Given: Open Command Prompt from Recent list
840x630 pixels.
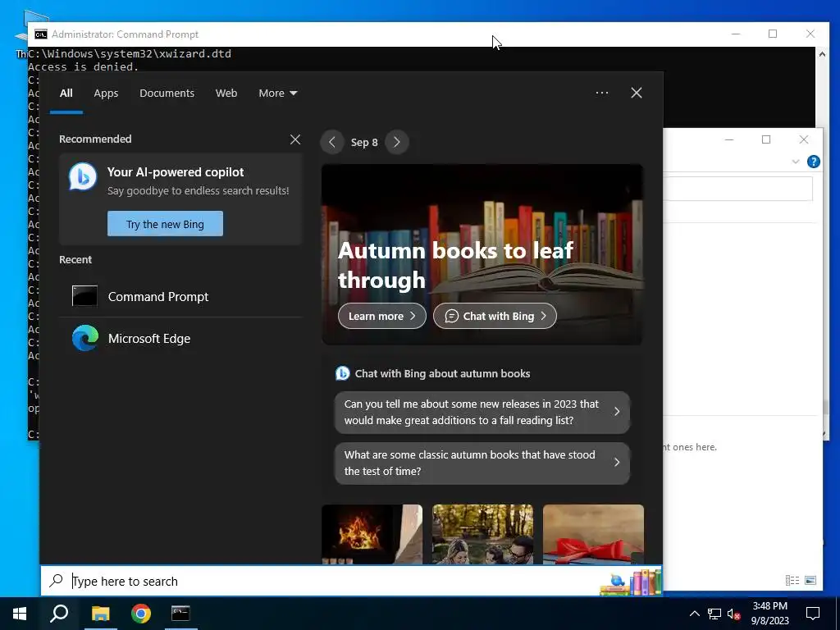Looking at the screenshot, I should 180,296.
